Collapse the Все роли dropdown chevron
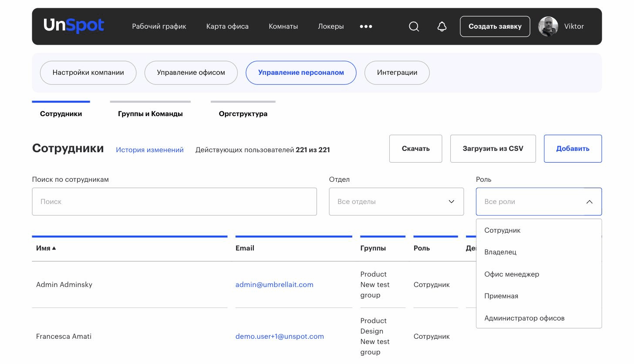 pyautogui.click(x=589, y=202)
